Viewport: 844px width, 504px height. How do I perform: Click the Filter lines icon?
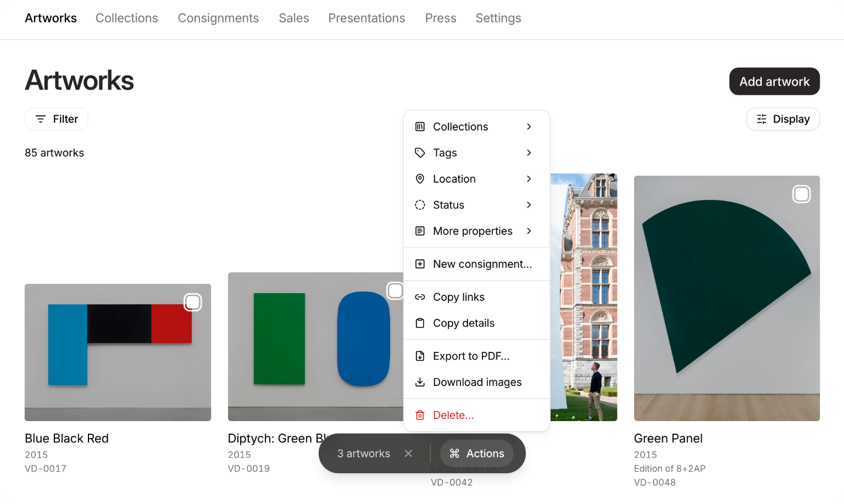click(x=41, y=119)
